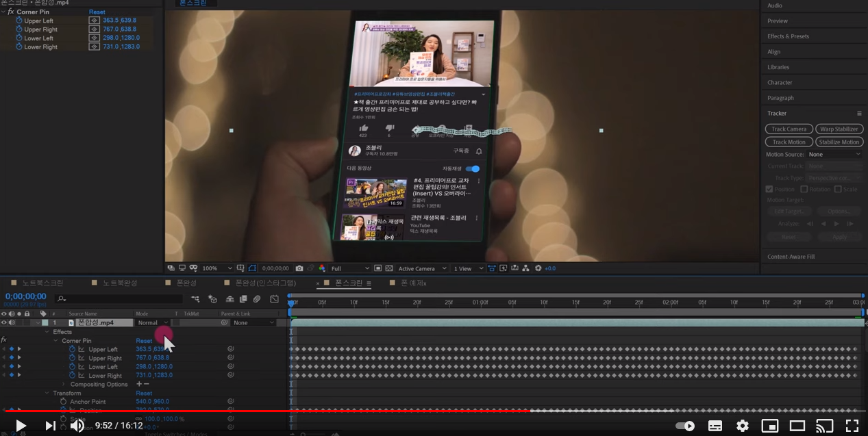Collapse the Effects group in timeline
This screenshot has width=868, height=436.
[x=47, y=332]
